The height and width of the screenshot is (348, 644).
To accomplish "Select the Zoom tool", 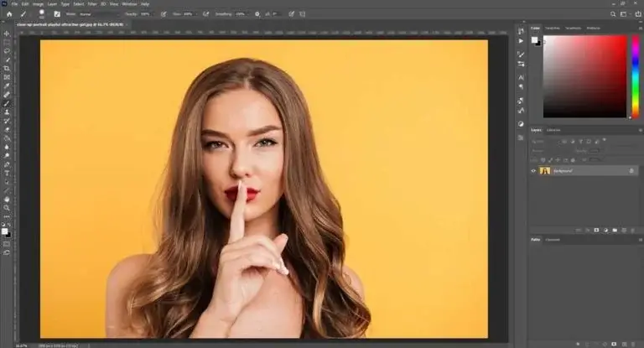I will 7,208.
